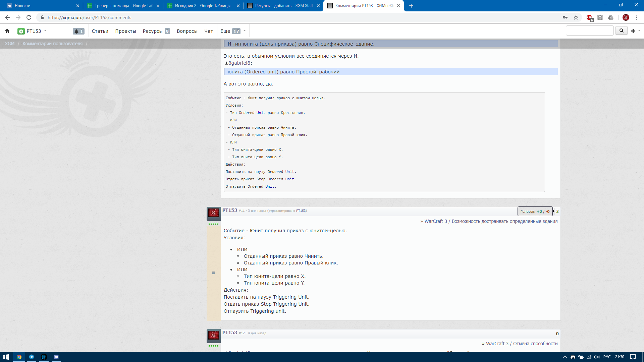Click PT153 avatar thumbnail on comment #11
644x362 pixels.
click(x=214, y=213)
